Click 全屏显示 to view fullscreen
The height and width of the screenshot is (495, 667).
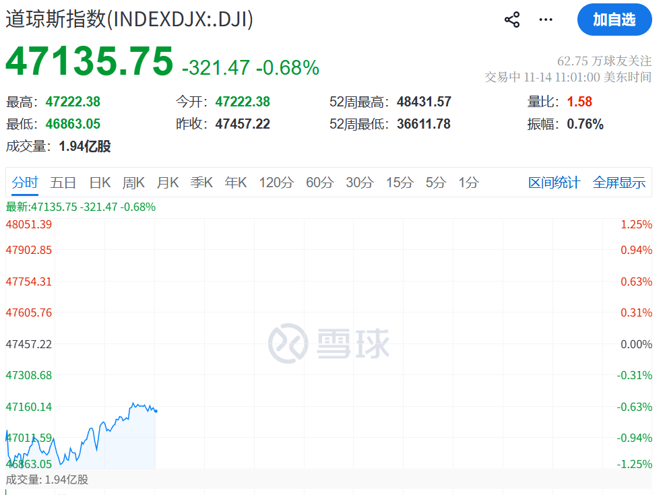tap(619, 182)
